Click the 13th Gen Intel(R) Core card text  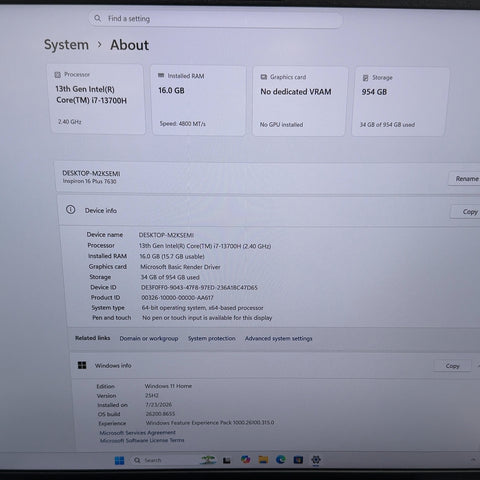91,95
